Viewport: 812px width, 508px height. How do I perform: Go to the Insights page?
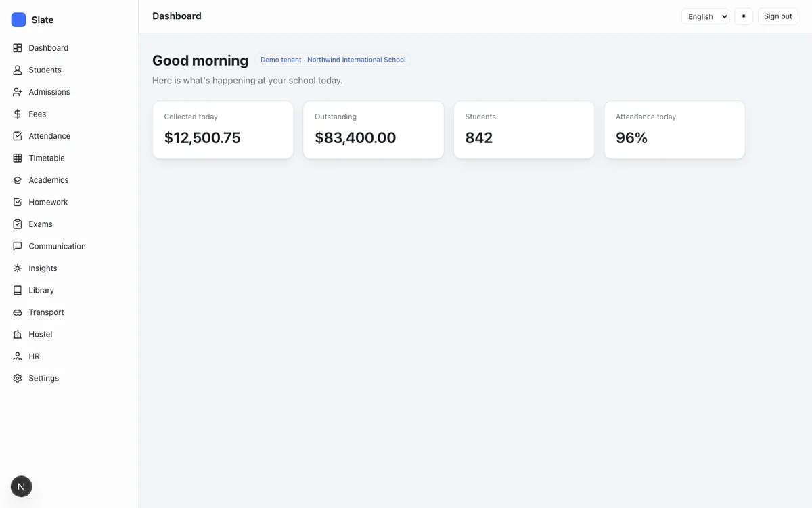click(x=43, y=268)
